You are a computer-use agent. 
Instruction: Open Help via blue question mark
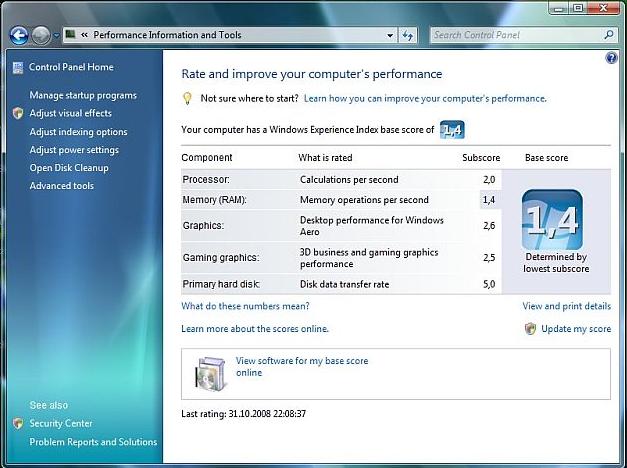(x=611, y=58)
